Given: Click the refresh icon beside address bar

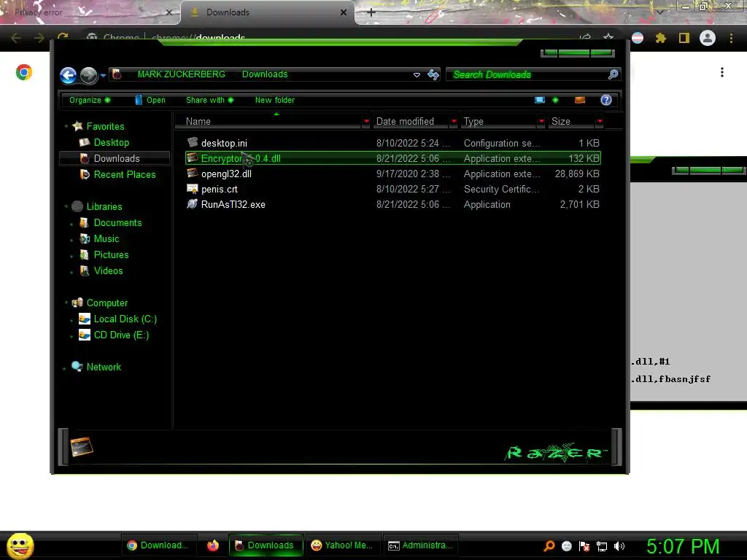Looking at the screenshot, I should tap(433, 74).
